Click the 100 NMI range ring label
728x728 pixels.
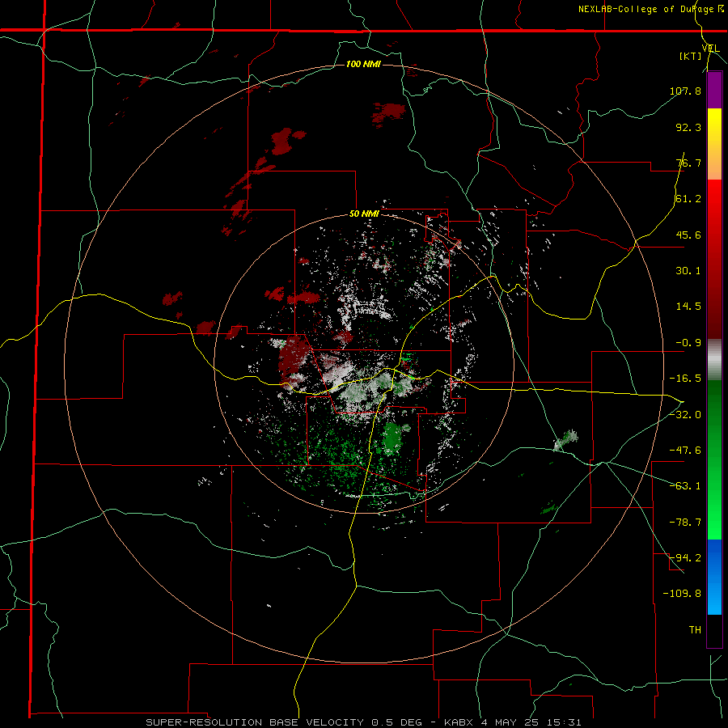click(363, 64)
